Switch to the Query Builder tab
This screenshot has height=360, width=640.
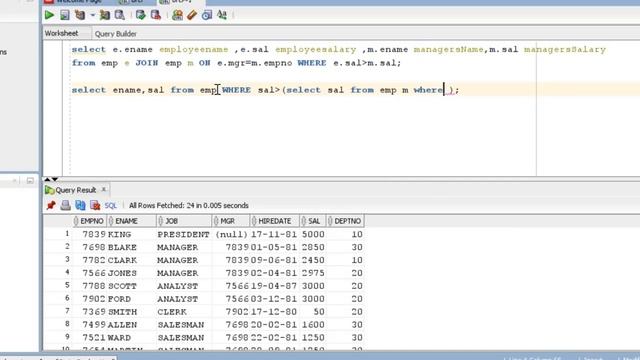click(x=116, y=34)
